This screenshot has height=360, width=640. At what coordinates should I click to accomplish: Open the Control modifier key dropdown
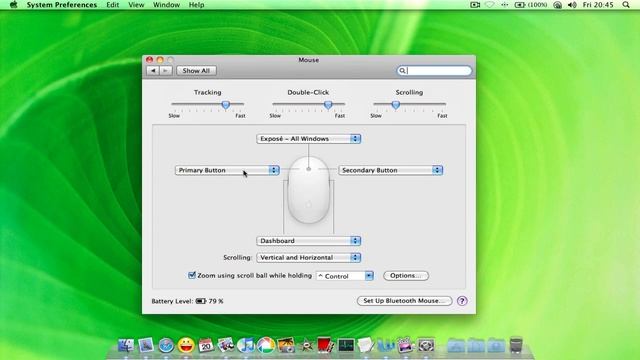pos(345,276)
